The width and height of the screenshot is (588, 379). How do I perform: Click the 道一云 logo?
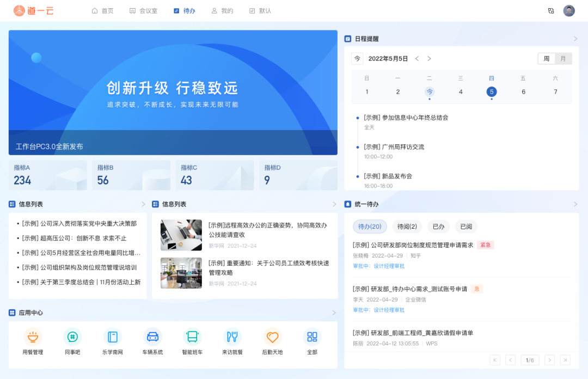tap(34, 10)
